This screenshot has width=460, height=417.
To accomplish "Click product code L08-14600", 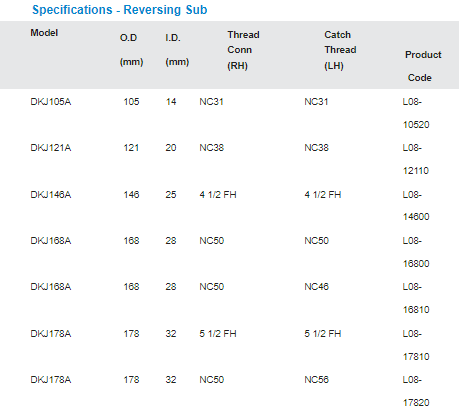I will (416, 206).
